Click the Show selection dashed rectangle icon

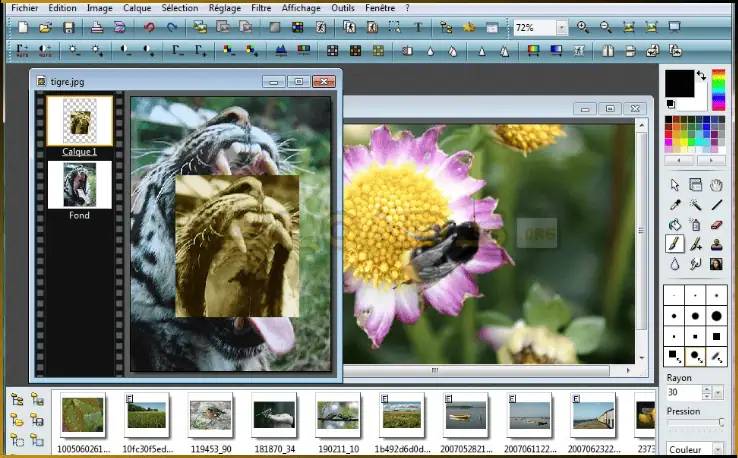[x=394, y=27]
